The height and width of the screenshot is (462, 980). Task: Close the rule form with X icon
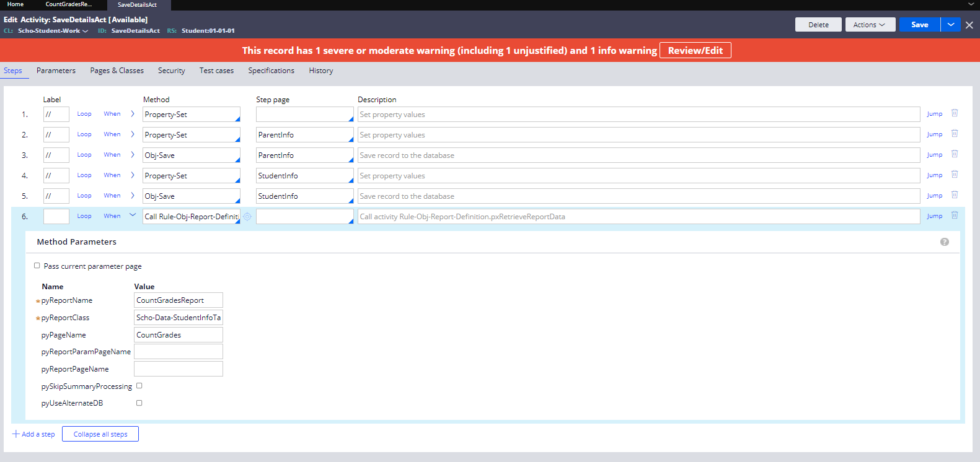coord(969,25)
